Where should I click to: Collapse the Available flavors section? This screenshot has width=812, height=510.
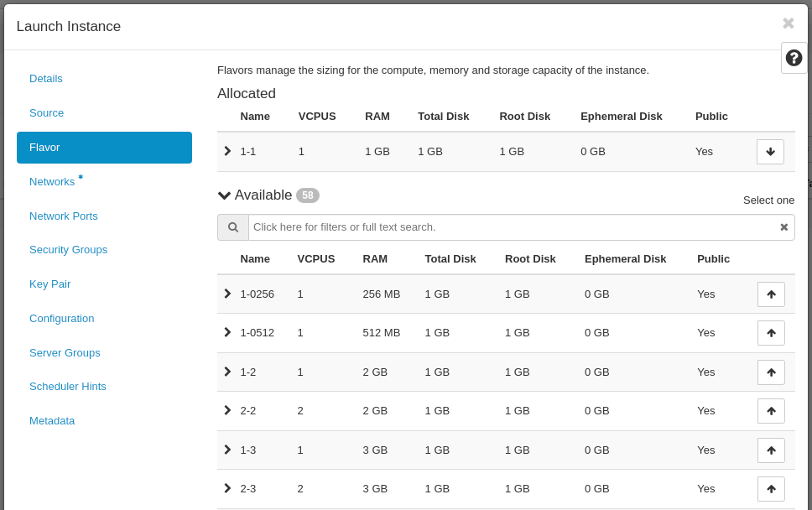tap(224, 195)
